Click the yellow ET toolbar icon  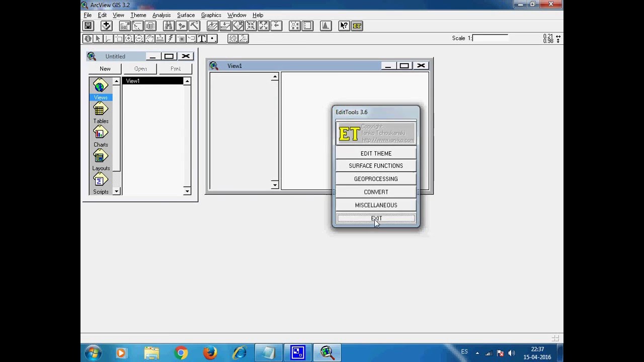click(357, 26)
